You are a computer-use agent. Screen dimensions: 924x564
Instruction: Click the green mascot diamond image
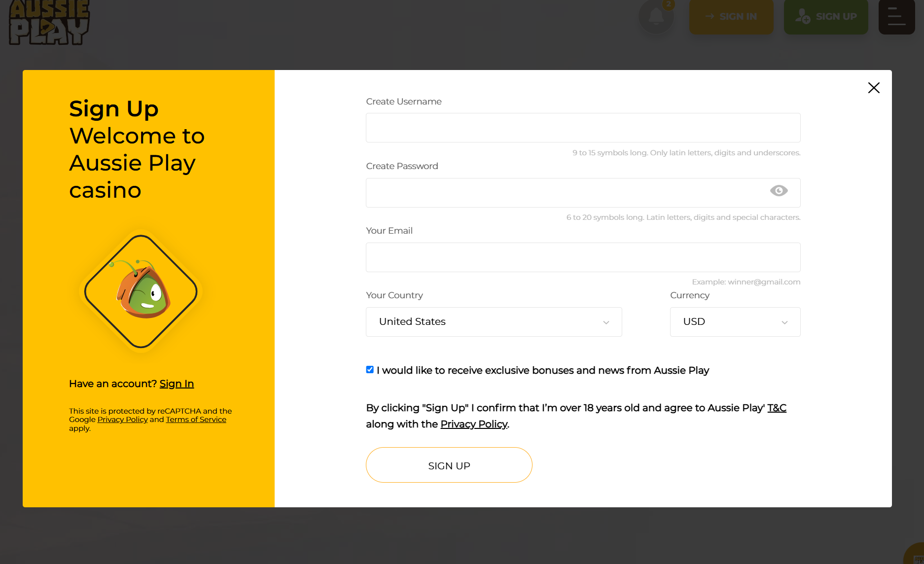click(x=141, y=291)
